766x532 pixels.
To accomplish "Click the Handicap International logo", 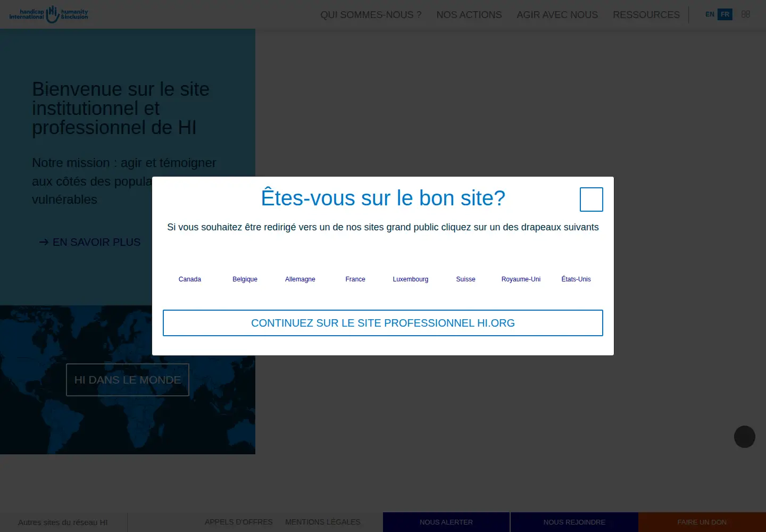I will [x=48, y=14].
